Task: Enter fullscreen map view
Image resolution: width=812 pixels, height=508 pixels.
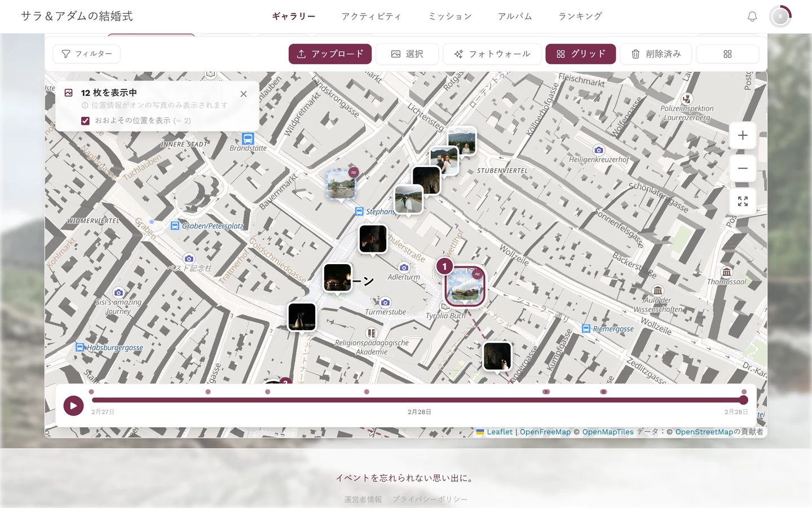Action: tap(743, 202)
